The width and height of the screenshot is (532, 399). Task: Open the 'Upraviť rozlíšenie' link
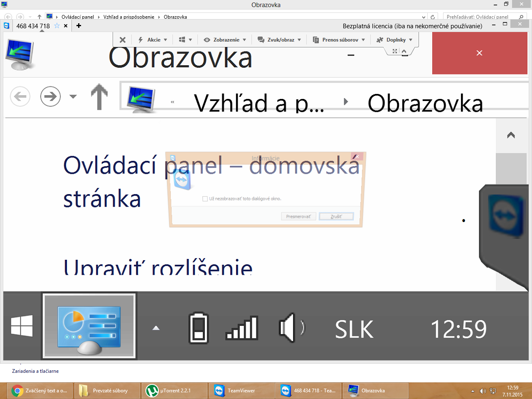(158, 267)
